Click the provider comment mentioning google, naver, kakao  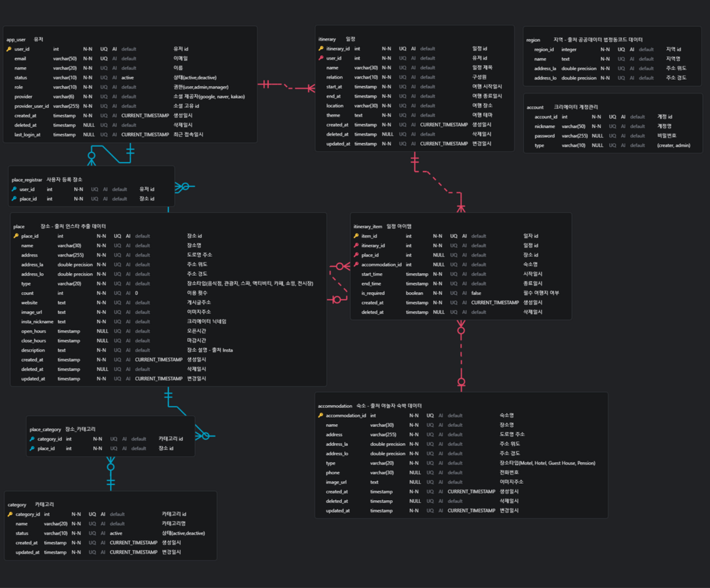[x=209, y=97]
